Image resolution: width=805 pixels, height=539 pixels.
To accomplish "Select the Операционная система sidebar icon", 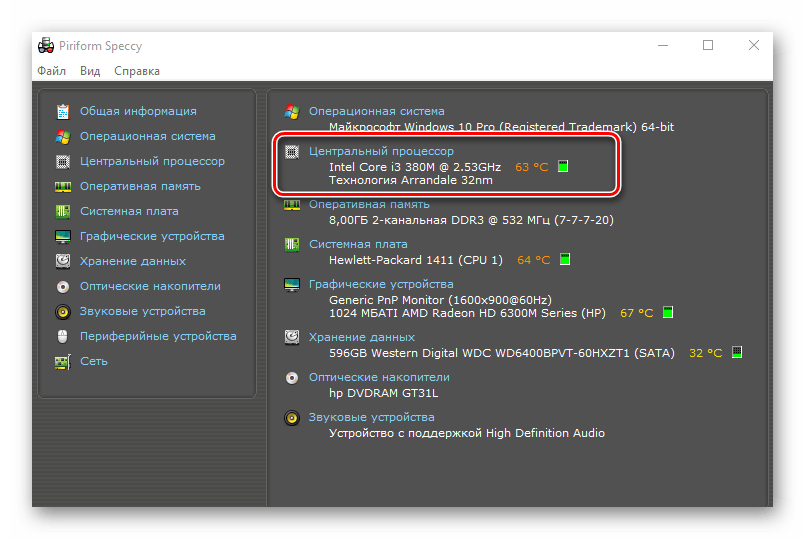I will 63,137.
